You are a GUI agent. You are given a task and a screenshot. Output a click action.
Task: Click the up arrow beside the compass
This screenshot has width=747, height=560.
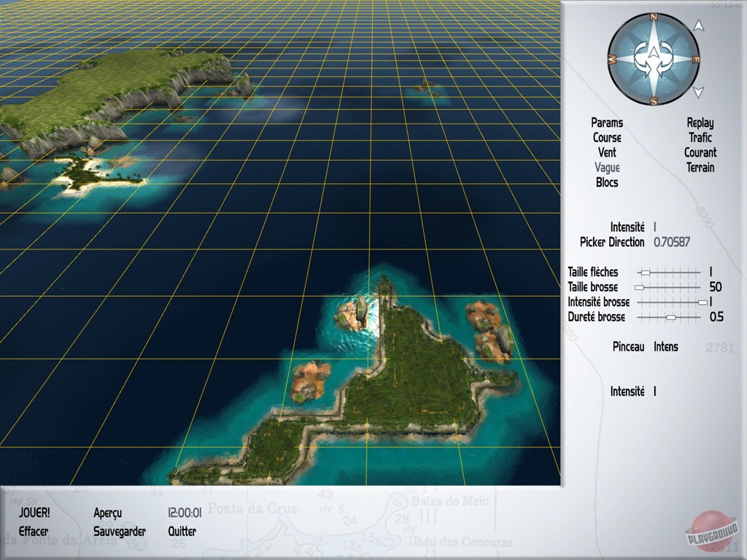coord(698,26)
